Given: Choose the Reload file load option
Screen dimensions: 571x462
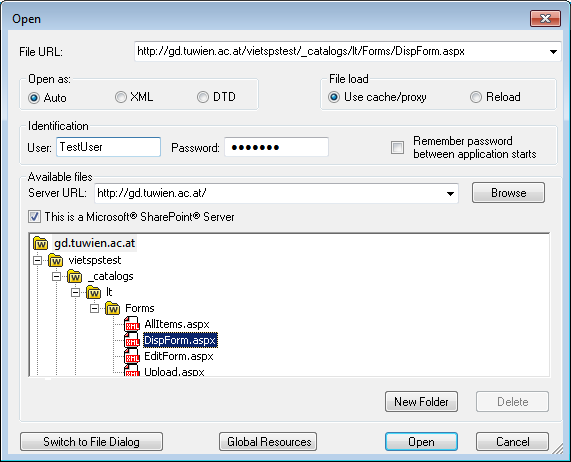Looking at the screenshot, I should 476,97.
